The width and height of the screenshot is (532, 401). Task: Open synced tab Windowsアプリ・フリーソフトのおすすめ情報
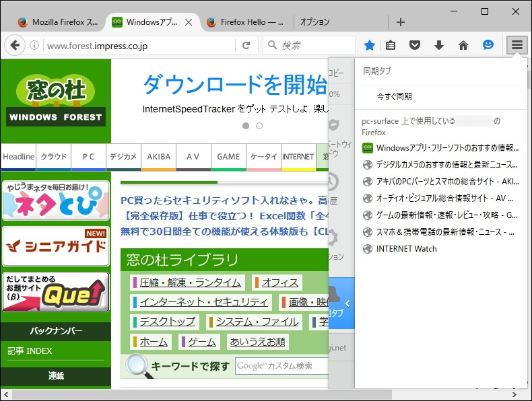click(x=440, y=148)
